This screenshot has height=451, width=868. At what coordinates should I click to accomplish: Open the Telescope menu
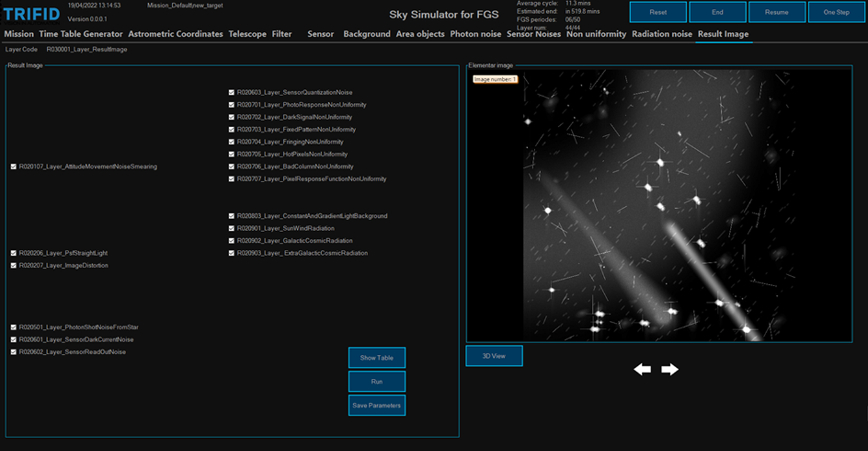[x=248, y=34]
